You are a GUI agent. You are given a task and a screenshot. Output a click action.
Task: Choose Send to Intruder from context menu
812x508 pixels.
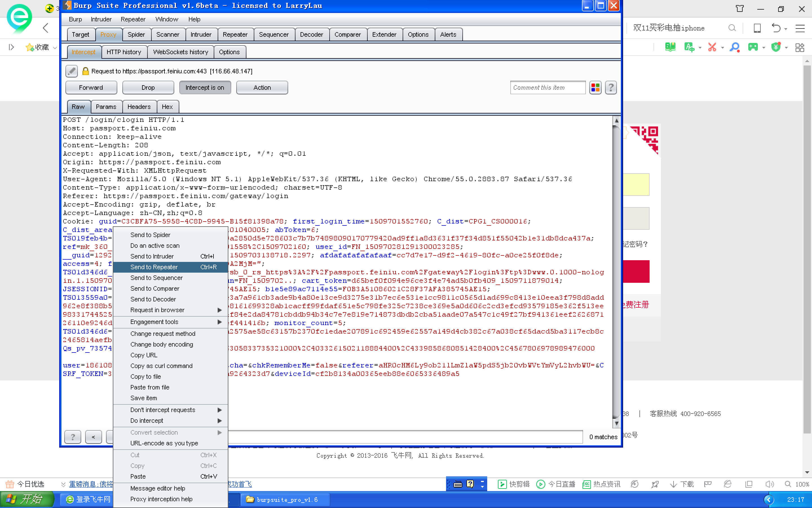171,256
